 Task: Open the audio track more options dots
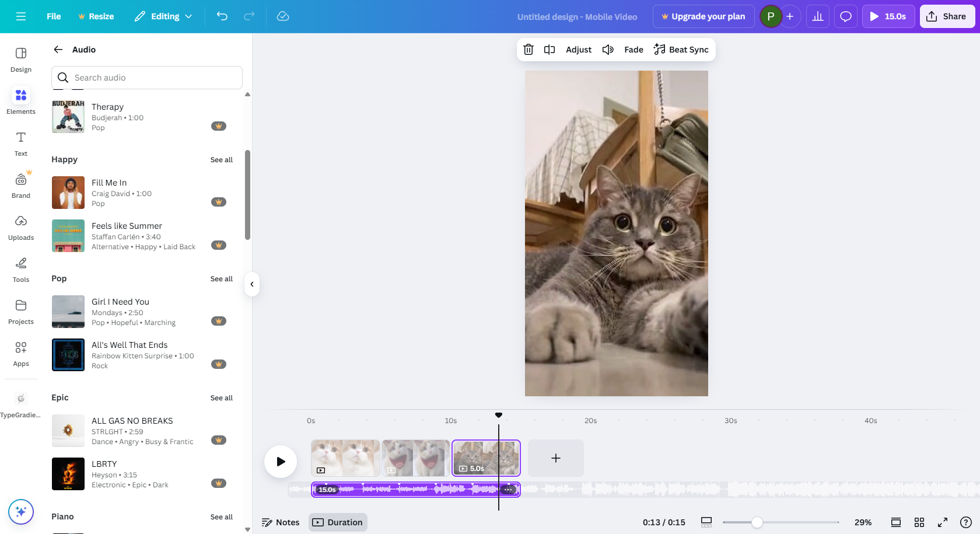pos(508,490)
